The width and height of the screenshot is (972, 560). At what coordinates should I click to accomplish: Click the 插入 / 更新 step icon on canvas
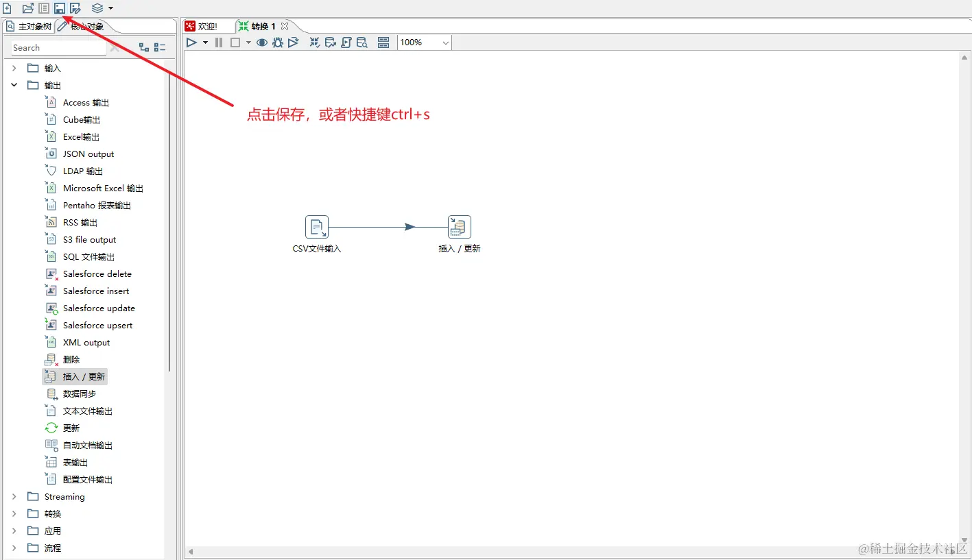[460, 227]
